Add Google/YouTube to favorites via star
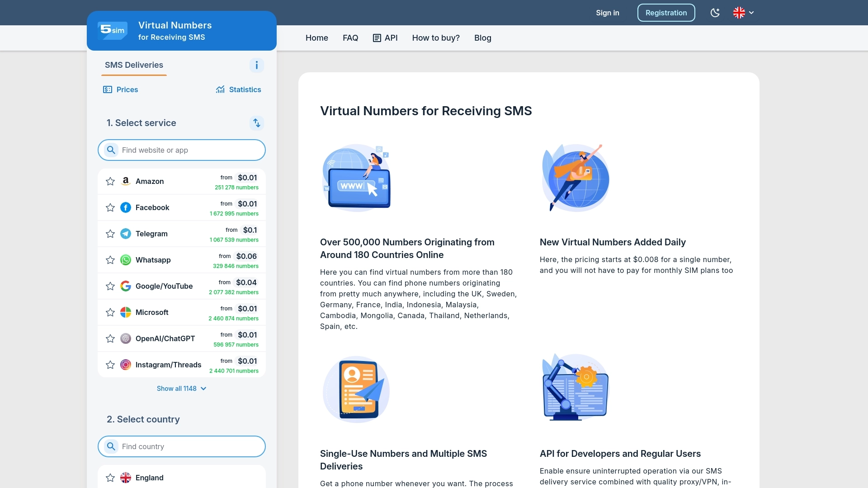 coord(110,286)
